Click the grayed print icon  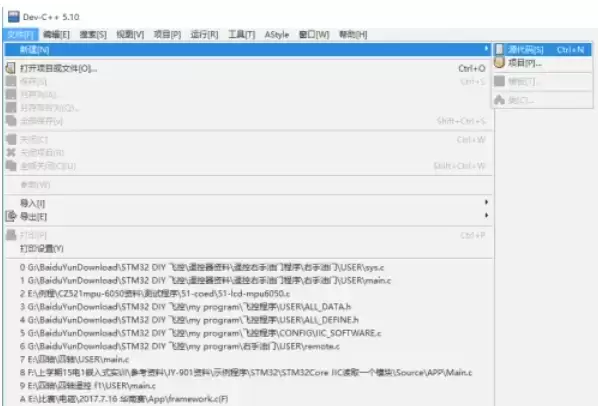click(x=11, y=235)
